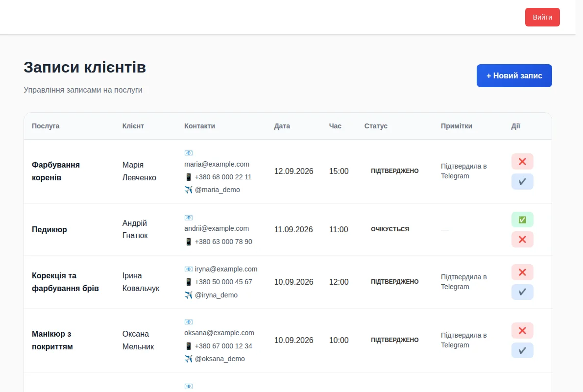Click the Клієнт column header
583x392 pixels.
click(x=133, y=126)
